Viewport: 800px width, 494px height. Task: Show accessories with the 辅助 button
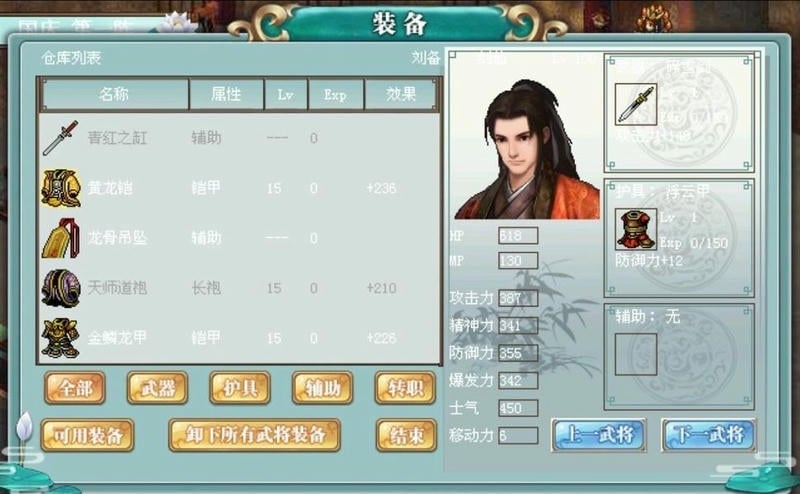pos(322,388)
